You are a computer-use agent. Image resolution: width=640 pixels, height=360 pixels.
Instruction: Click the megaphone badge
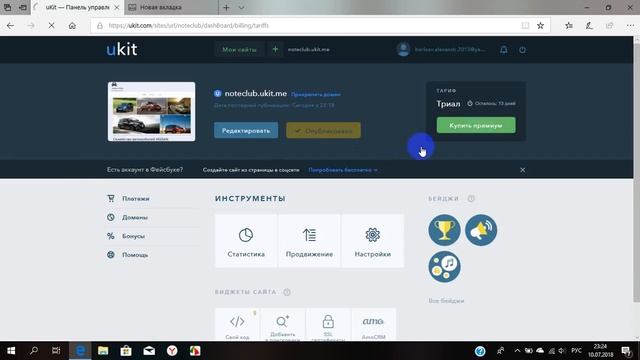[481, 230]
